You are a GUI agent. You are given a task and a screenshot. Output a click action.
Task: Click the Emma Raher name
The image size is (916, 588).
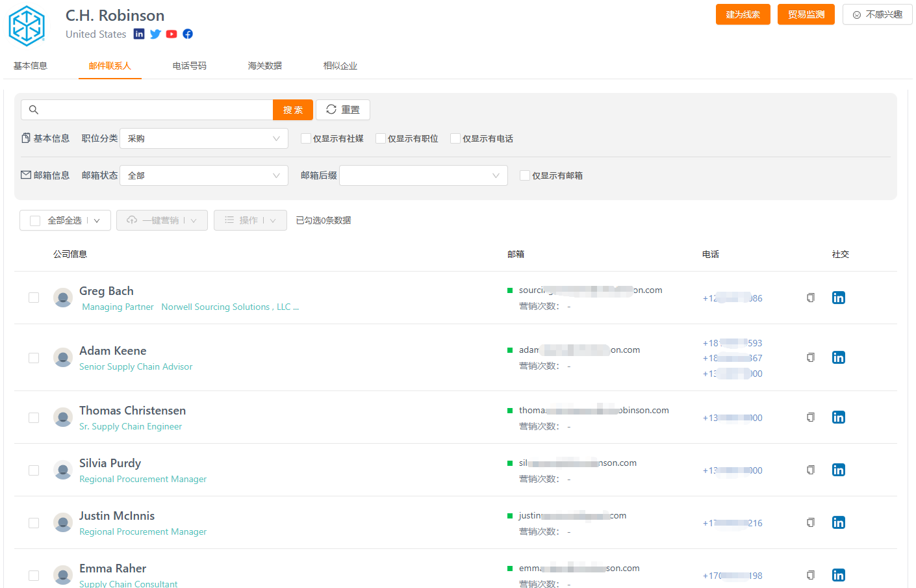pyautogui.click(x=113, y=569)
